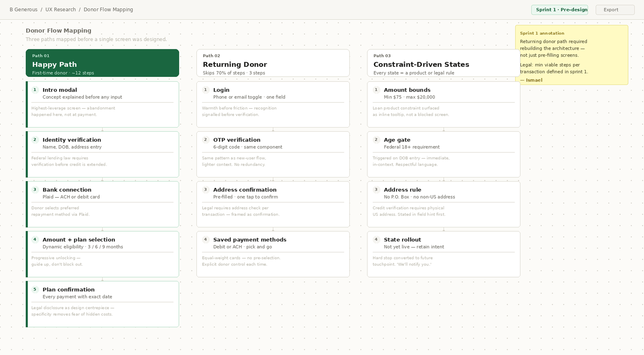Image resolution: width=644 pixels, height=355 pixels.
Task: Click the Sprint 1 · Pre-design badge
Action: point(559,10)
